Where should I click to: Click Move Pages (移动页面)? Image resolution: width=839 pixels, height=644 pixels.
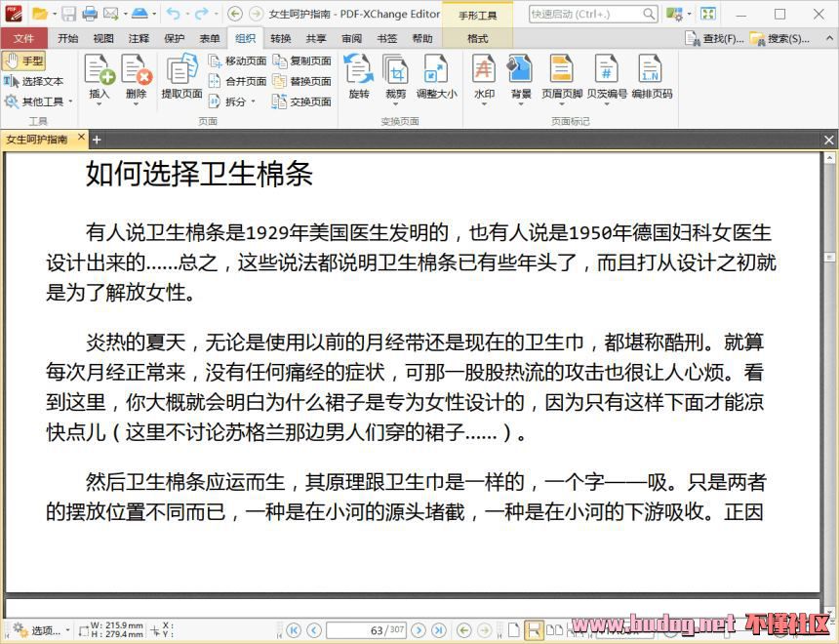(x=237, y=61)
